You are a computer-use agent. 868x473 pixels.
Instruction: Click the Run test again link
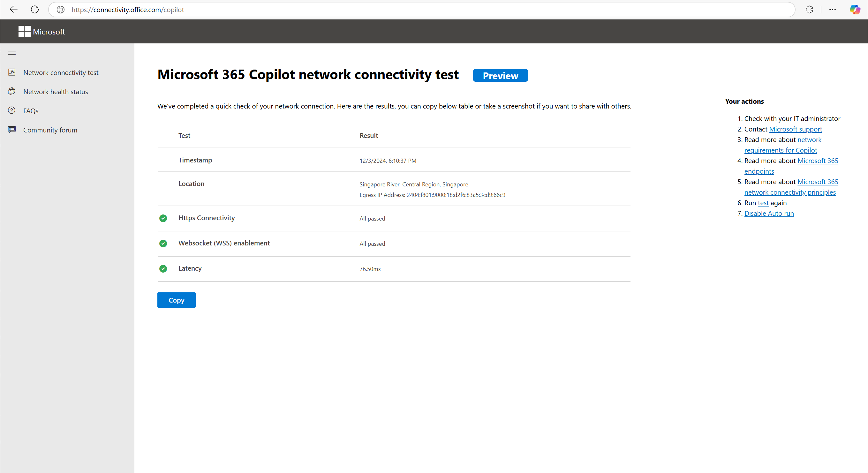pyautogui.click(x=763, y=202)
